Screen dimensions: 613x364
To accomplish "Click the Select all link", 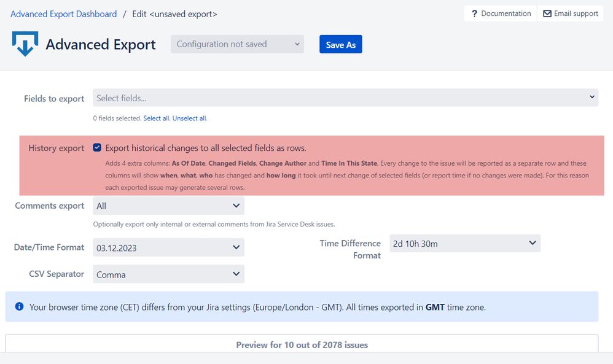I will coord(157,118).
